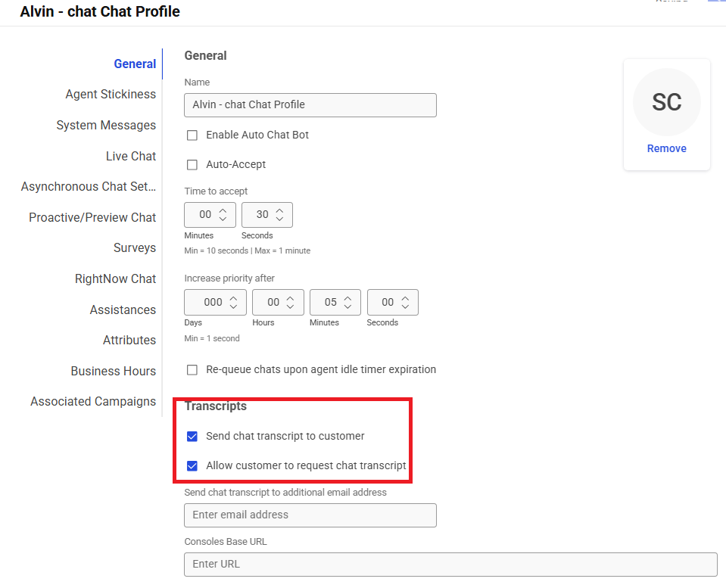
Task: Decrease priority Days value
Action: tap(233, 306)
